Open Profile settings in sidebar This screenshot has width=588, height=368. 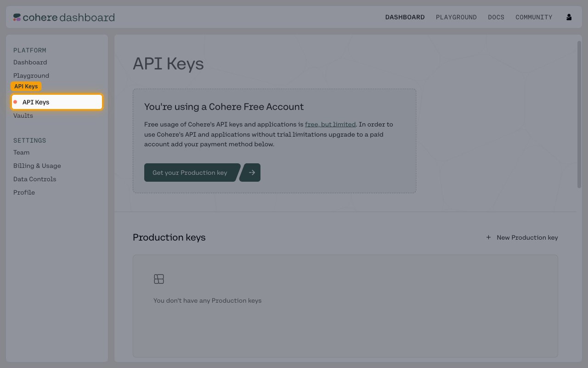click(24, 192)
